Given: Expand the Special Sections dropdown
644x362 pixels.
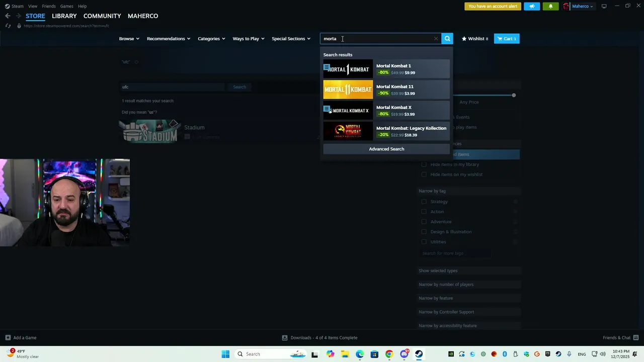Looking at the screenshot, I should point(291,39).
